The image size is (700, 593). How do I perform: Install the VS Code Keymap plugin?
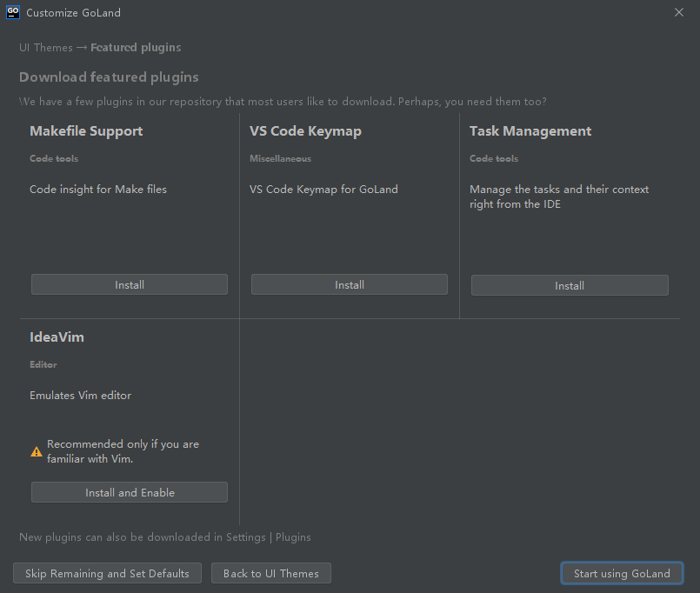[350, 284]
